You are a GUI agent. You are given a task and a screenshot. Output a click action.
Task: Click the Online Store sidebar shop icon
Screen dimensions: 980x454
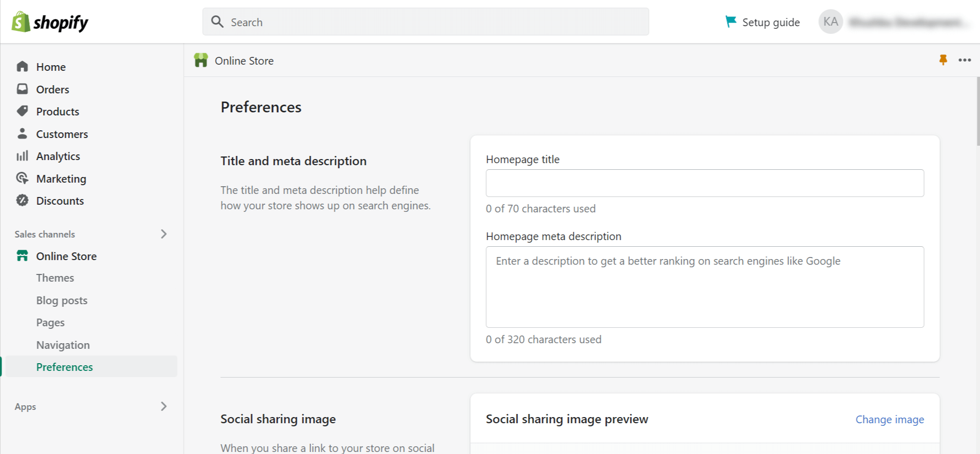pos(22,256)
